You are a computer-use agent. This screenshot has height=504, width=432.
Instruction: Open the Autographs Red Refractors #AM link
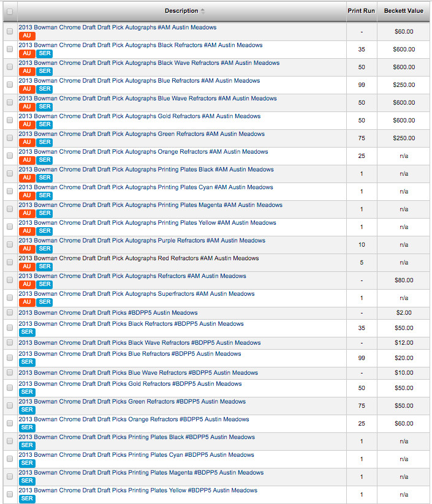point(138,258)
